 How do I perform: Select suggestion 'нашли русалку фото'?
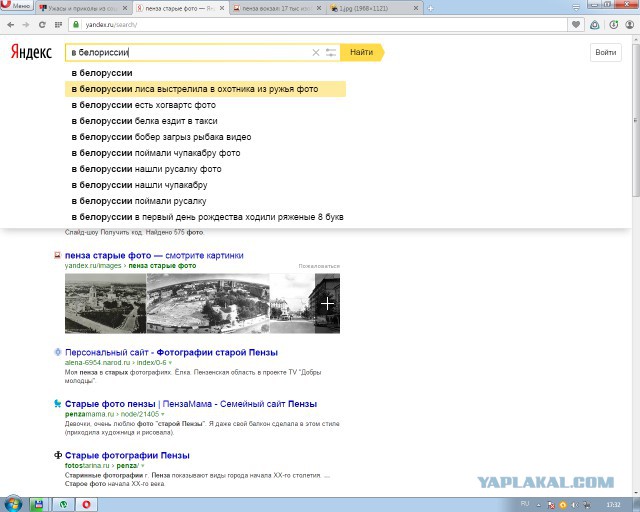pos(205,169)
